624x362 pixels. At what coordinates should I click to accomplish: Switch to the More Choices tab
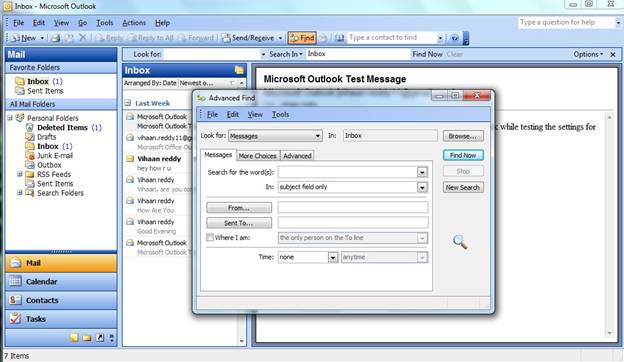coord(257,156)
